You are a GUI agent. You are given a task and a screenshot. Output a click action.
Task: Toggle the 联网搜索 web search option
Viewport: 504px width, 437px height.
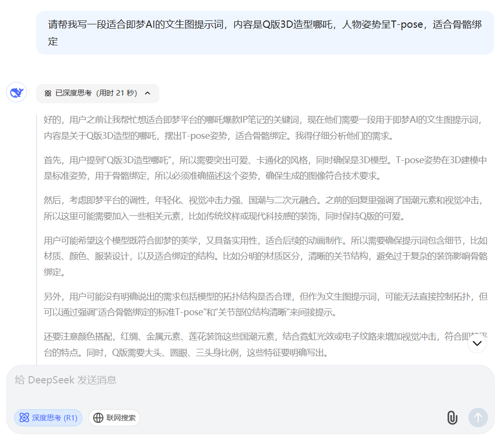click(x=114, y=418)
